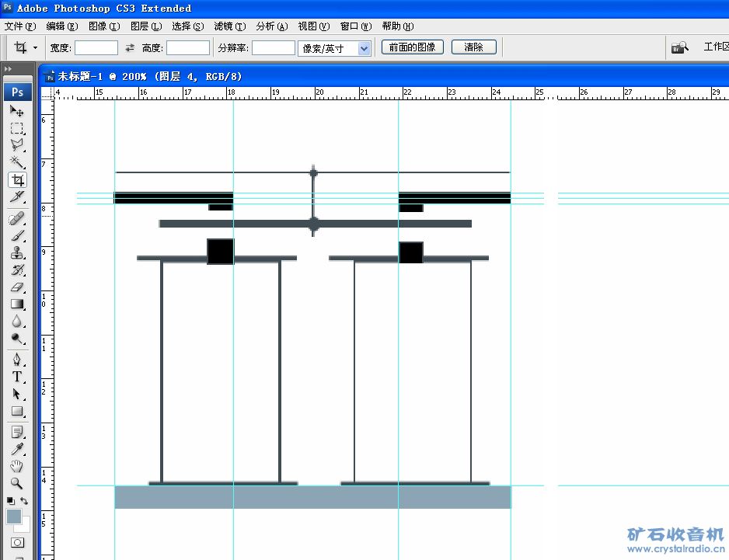The image size is (729, 560).
Task: Click the 未标题-1 document title bar
Action: click(x=385, y=76)
